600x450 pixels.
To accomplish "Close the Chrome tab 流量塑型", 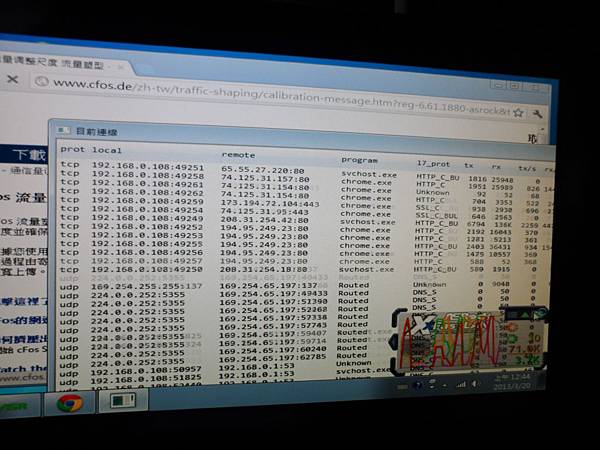I will pyautogui.click(x=120, y=67).
